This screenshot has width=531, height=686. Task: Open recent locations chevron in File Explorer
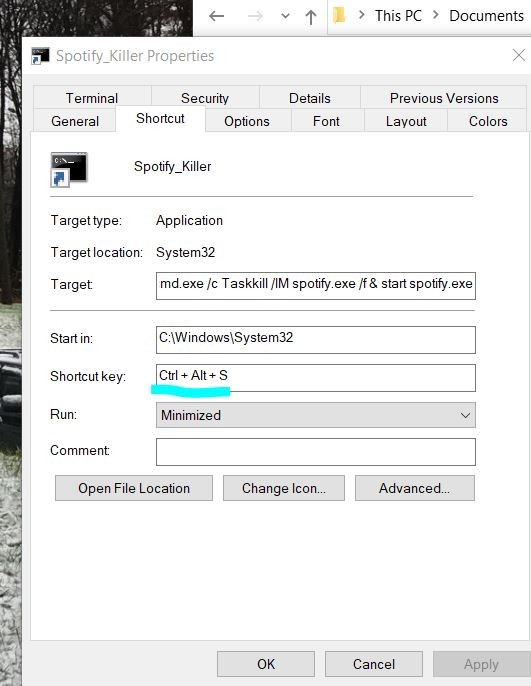coord(285,17)
